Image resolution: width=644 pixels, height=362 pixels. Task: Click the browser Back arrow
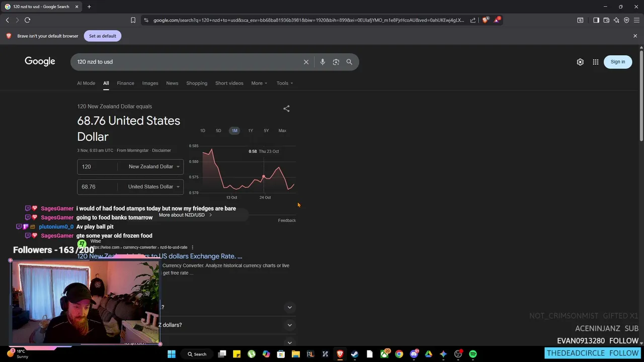point(7,20)
